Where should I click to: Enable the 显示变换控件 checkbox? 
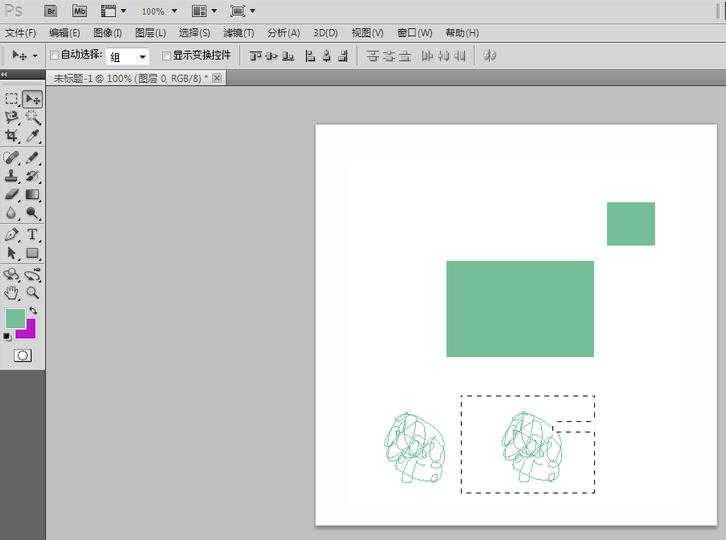click(x=166, y=56)
